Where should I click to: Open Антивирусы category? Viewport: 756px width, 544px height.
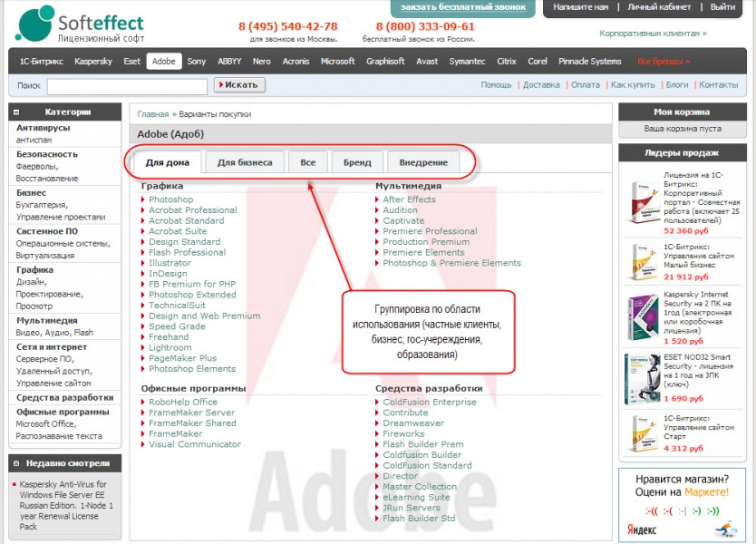click(x=43, y=128)
